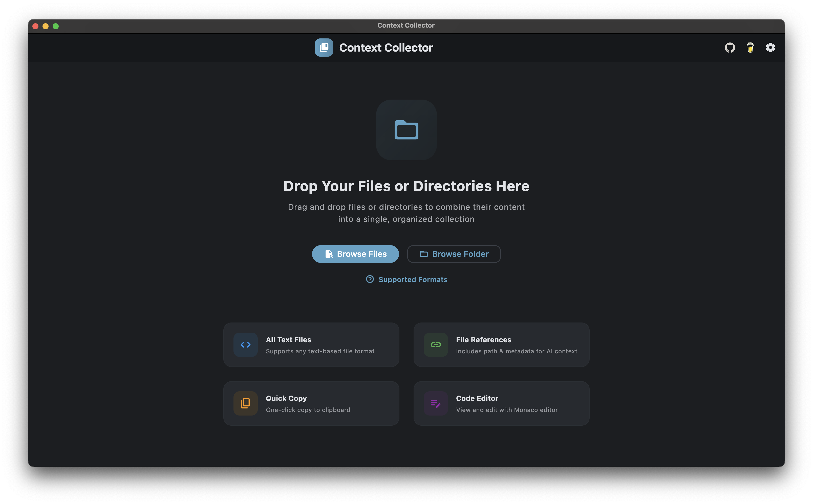Click the Buy Me a Coffee cup icon
Screen dimensions: 813x504
(750, 48)
